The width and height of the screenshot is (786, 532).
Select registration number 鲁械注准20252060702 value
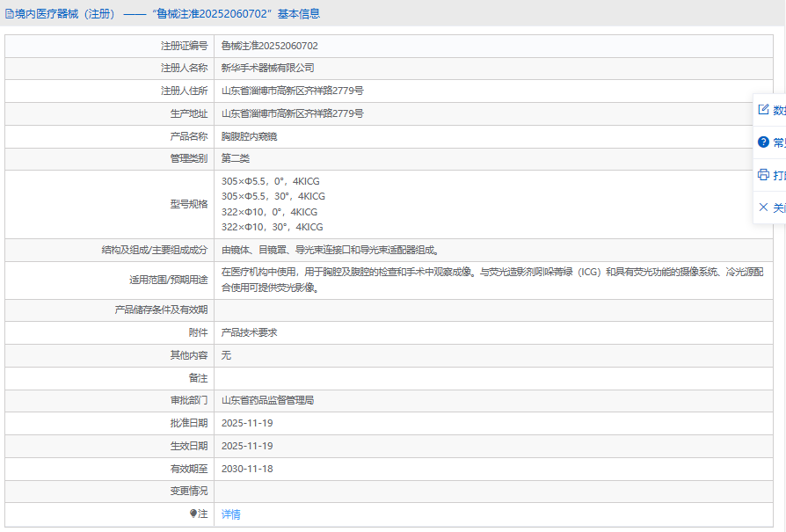click(x=269, y=46)
